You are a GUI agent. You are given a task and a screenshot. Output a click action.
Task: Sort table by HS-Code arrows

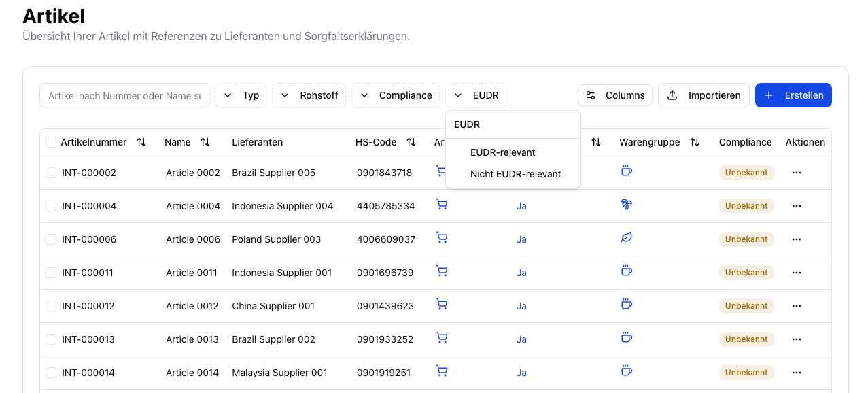[411, 142]
